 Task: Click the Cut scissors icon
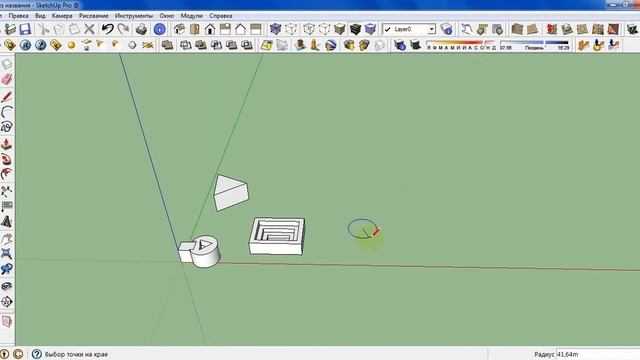tap(43, 29)
